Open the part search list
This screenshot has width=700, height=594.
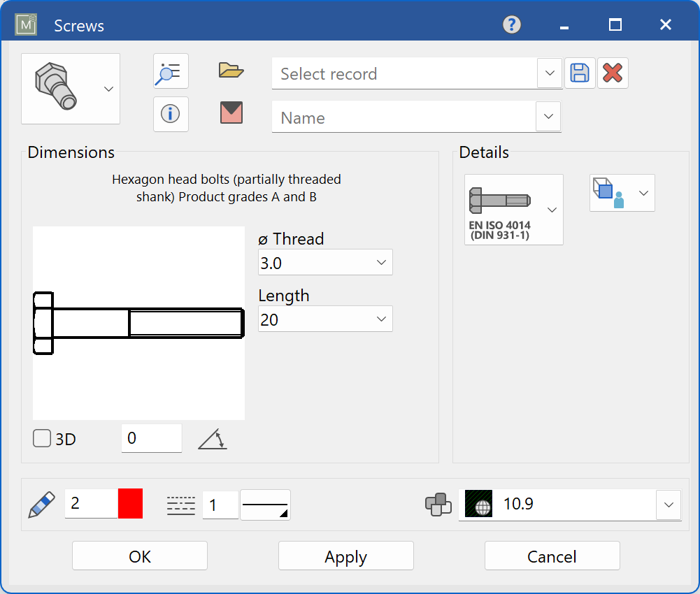(x=171, y=71)
